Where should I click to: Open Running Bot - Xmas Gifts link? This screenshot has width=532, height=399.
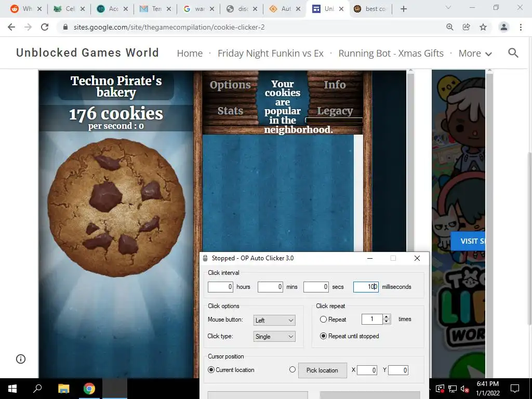pyautogui.click(x=391, y=54)
